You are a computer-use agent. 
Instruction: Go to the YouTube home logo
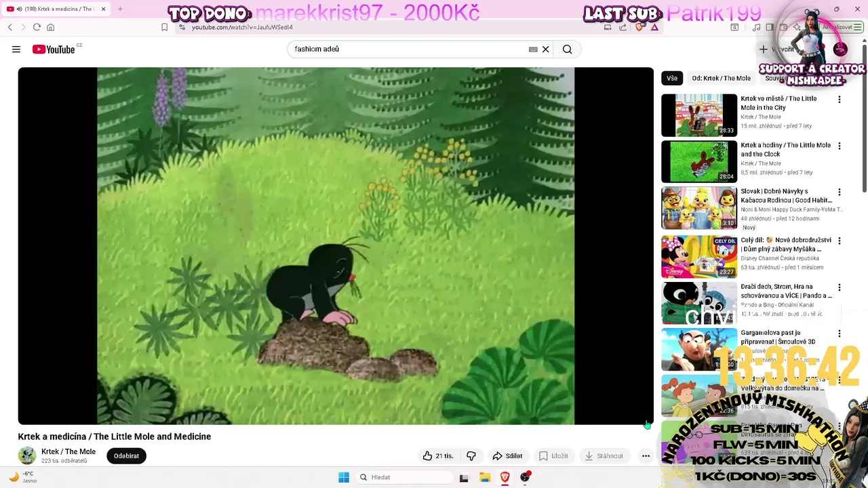point(54,49)
